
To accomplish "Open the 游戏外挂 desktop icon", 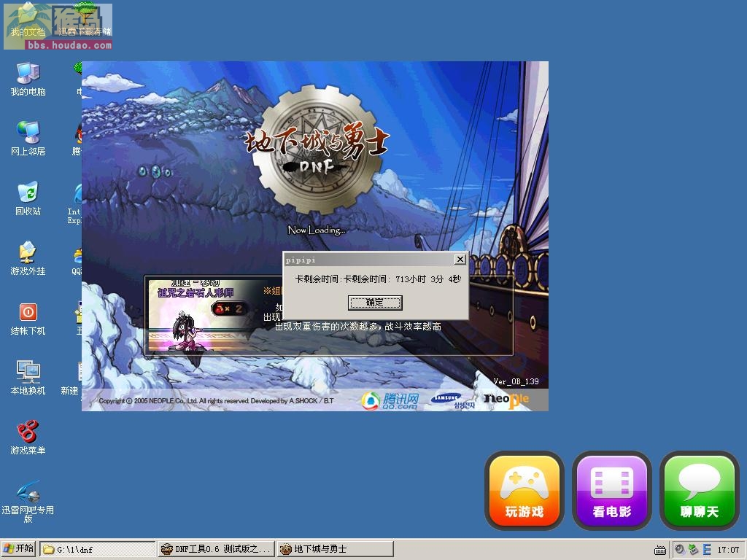I will 28,258.
